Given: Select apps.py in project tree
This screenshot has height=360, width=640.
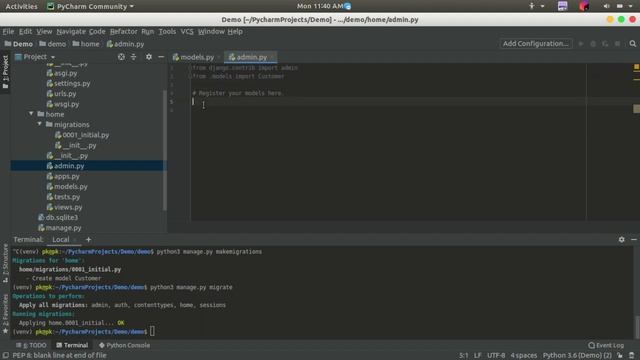Looking at the screenshot, I should click(x=67, y=176).
